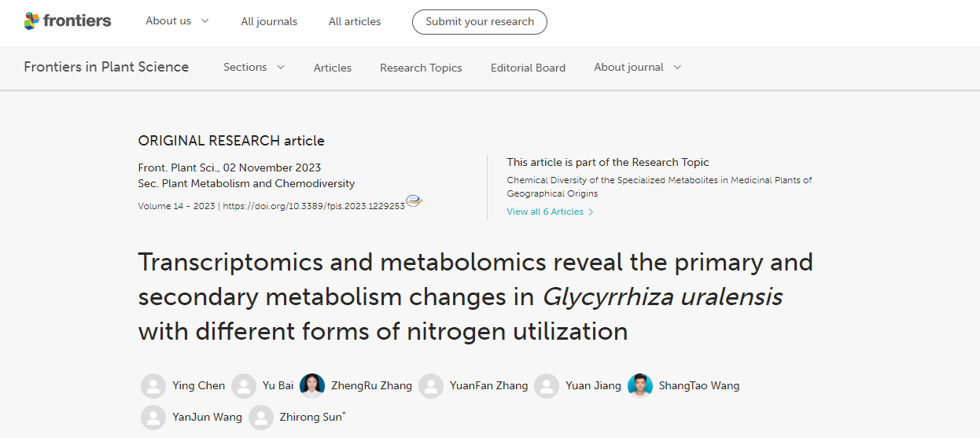
Task: Expand the About journal dropdown
Action: point(637,68)
